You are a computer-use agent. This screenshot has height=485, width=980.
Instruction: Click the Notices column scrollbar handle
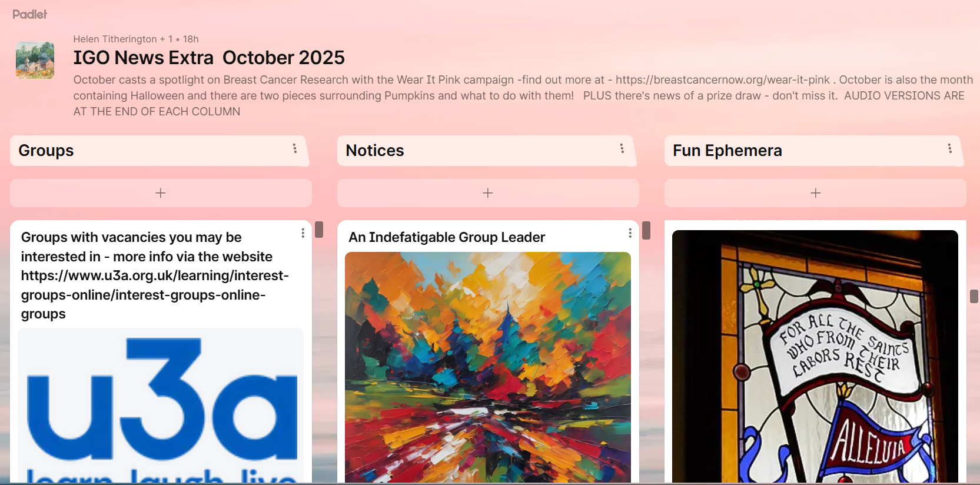[646, 230]
